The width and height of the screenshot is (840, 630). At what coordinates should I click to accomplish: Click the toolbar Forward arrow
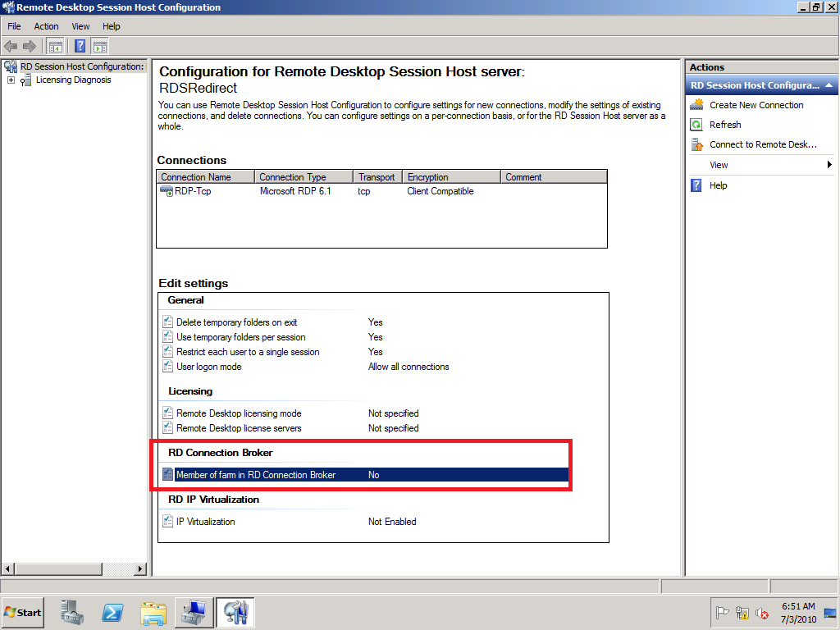click(30, 47)
